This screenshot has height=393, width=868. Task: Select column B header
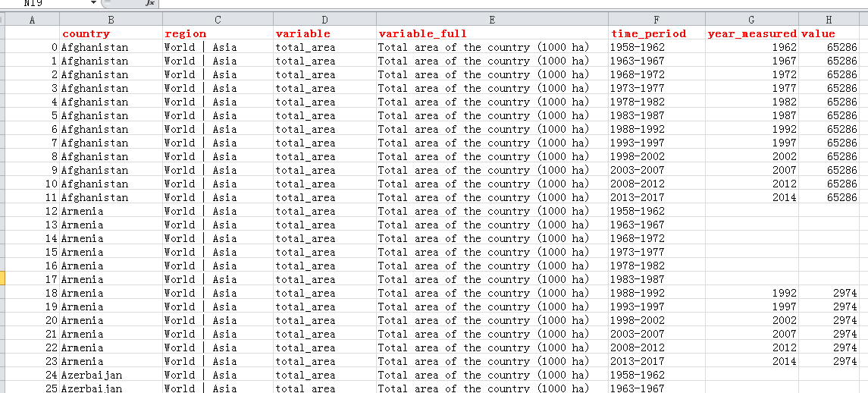111,20
